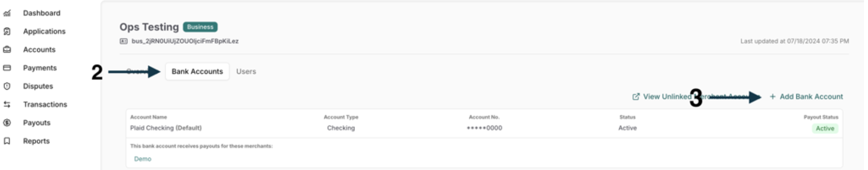Open the Users tab
This screenshot has height=170, width=868.
pos(246,71)
